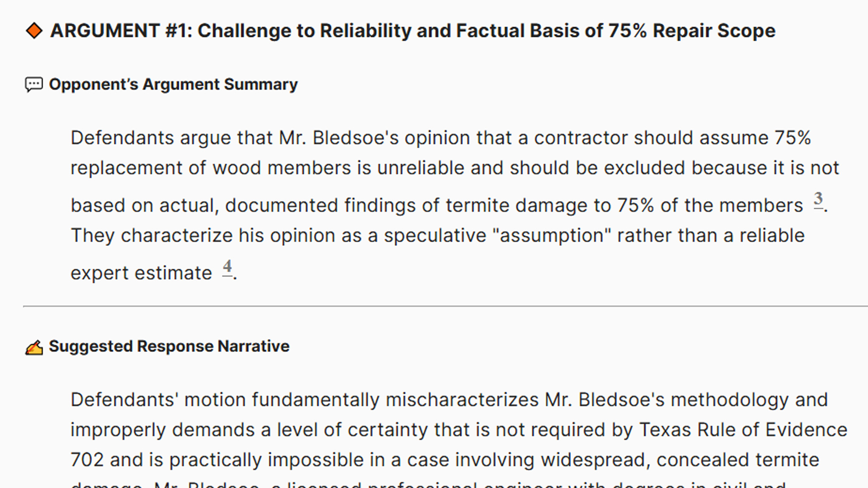
Task: Click the ARGUMENT #1 heading title
Action: (x=412, y=31)
